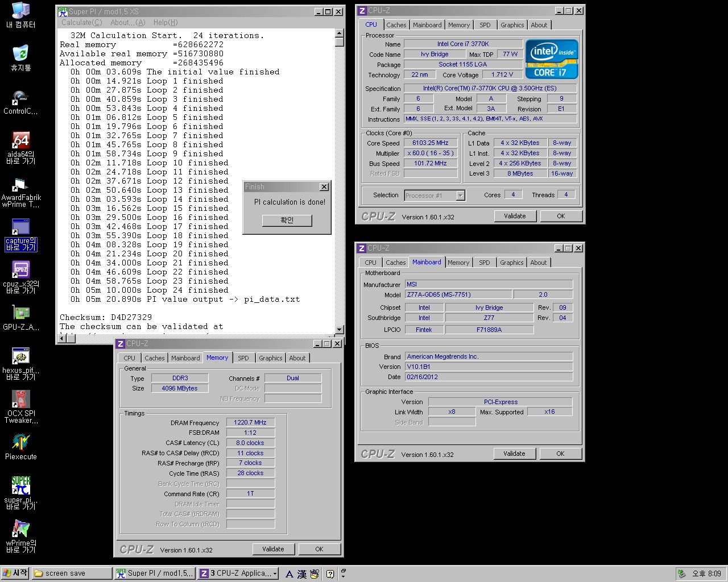Open the AwardFabrik wPrime Tweaker shortcut
The width and height of the screenshot is (728, 582).
(x=20, y=191)
